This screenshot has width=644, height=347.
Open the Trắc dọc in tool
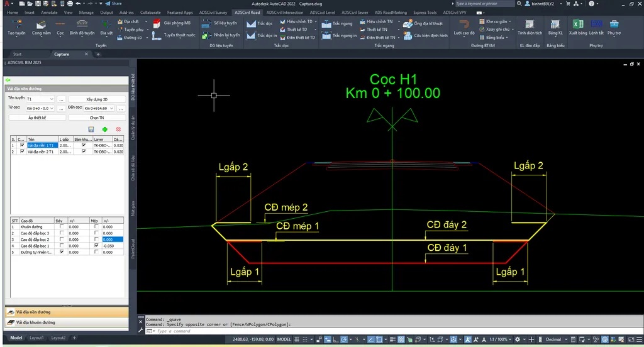point(262,36)
